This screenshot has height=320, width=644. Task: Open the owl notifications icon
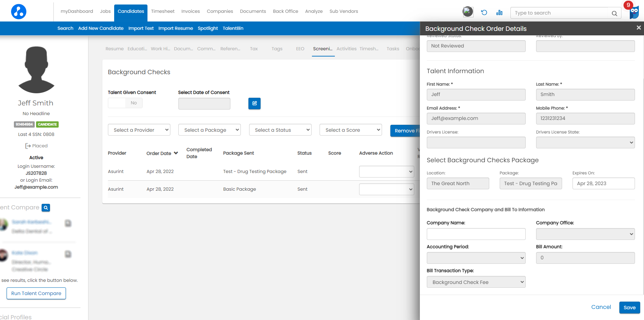tap(634, 12)
